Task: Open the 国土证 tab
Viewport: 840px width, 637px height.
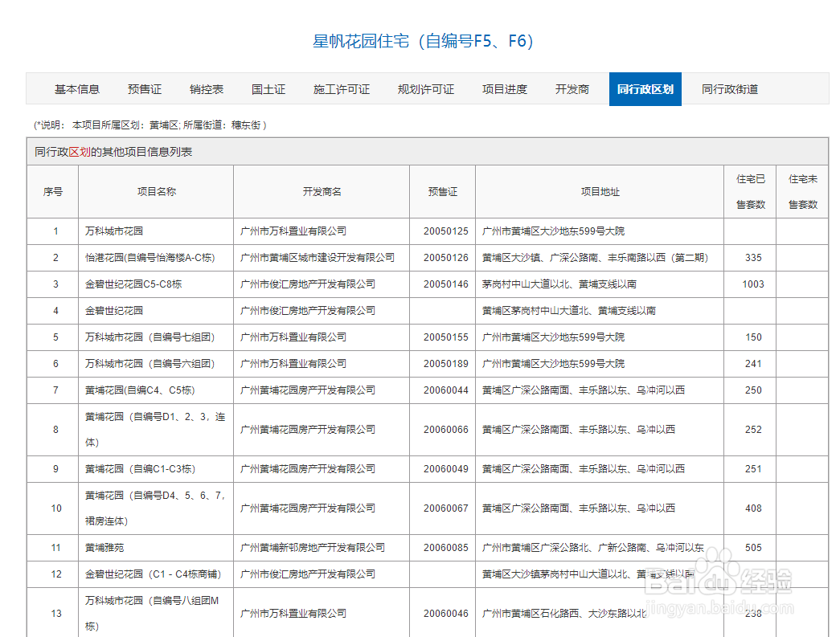Action: pos(268,89)
